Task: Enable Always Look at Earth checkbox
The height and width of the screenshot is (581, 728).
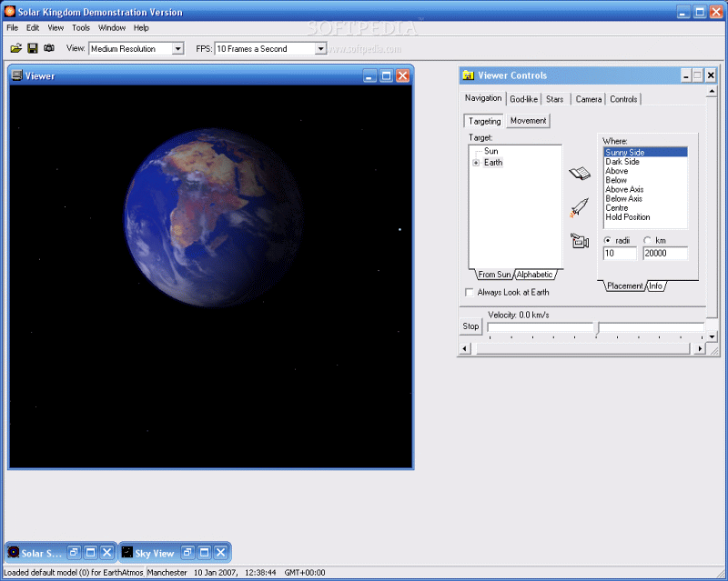Action: click(x=470, y=292)
